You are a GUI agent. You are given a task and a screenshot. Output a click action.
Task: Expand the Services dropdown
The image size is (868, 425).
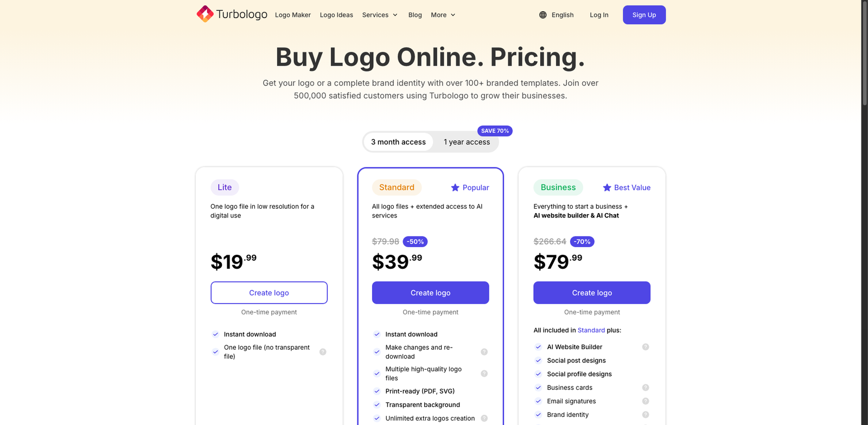[379, 15]
